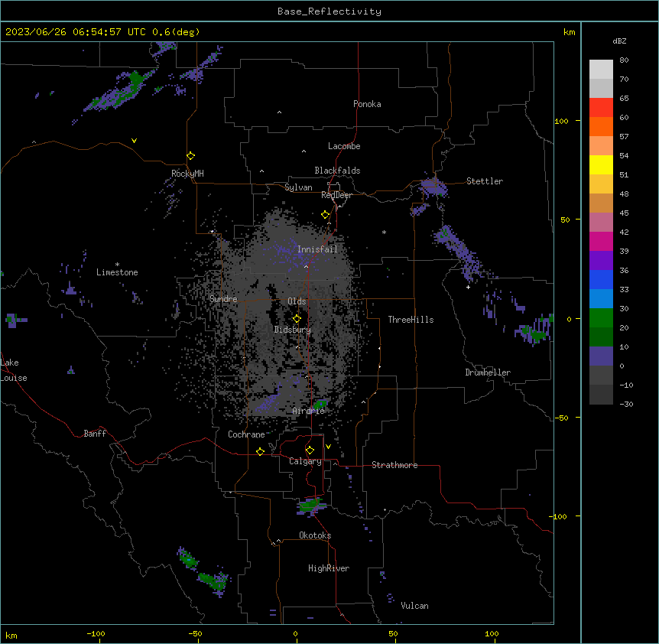Click the white asterisk east of Innisfail
Image resolution: width=659 pixels, height=644 pixels.
[x=384, y=232]
